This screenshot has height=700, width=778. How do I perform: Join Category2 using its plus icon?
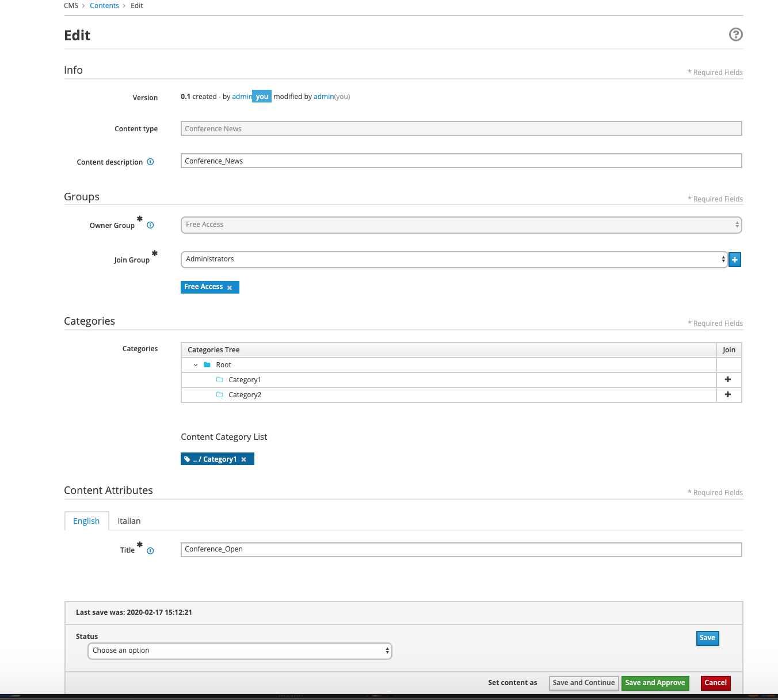tap(728, 394)
